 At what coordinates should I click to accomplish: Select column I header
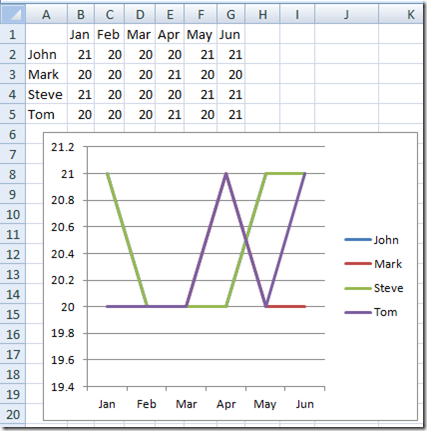point(297,14)
